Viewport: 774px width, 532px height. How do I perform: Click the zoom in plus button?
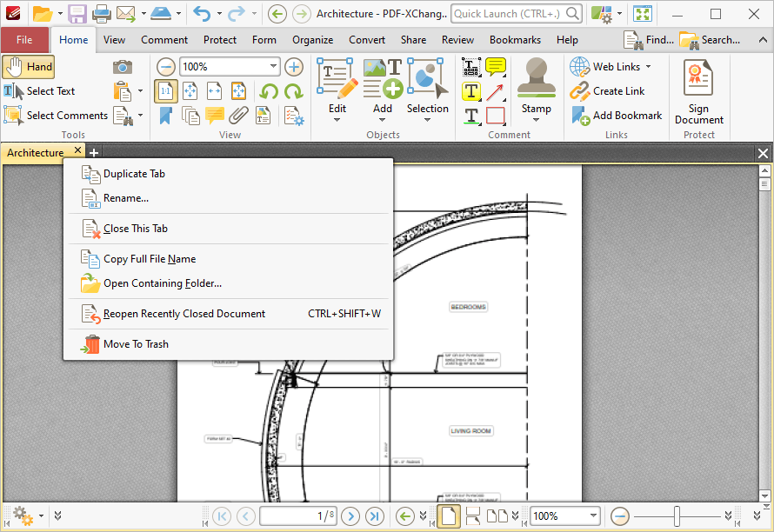coord(294,67)
